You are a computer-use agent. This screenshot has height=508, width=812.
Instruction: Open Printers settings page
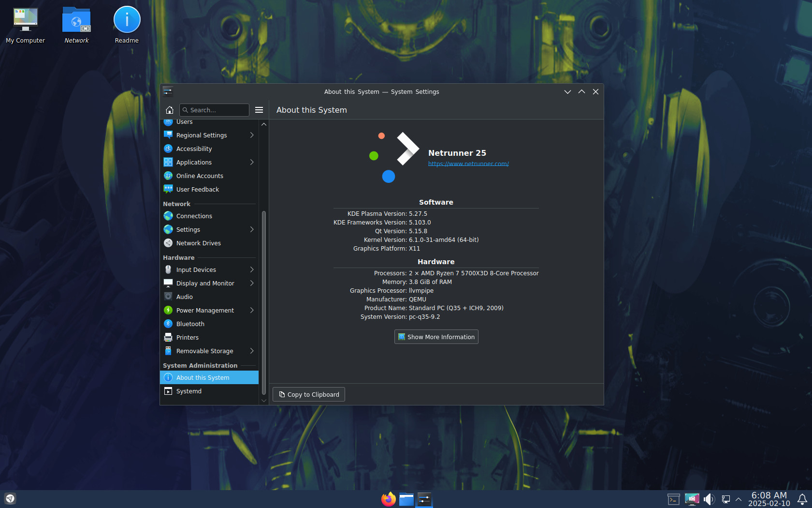pyautogui.click(x=209, y=337)
